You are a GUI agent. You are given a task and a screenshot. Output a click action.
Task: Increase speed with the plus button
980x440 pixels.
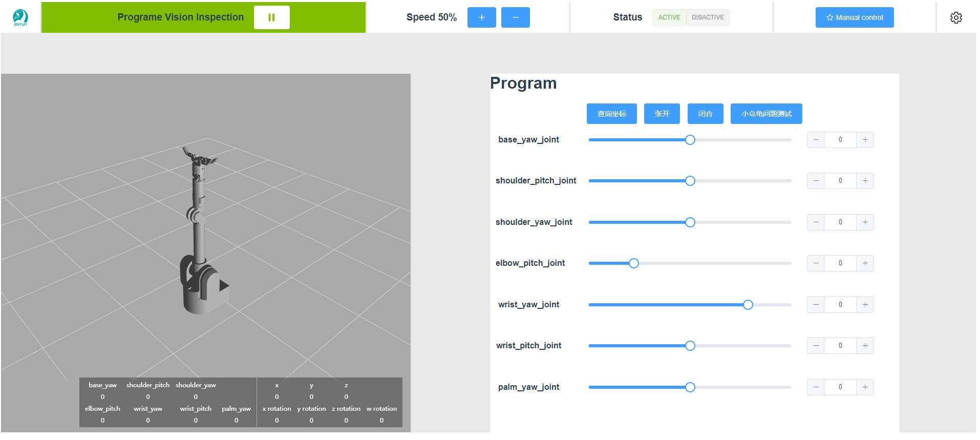coord(481,17)
